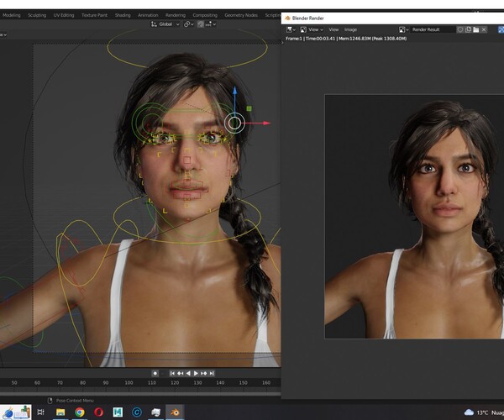Play the animation forward

click(x=196, y=373)
